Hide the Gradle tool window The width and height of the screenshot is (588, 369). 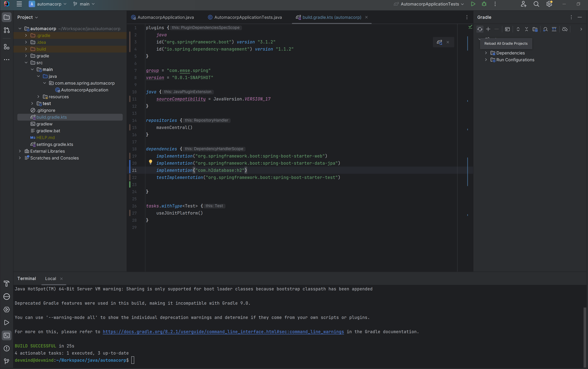click(x=580, y=17)
